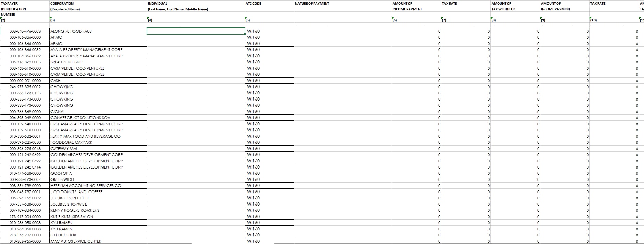Click TIN 010-530-582-0001

[x=25, y=136]
